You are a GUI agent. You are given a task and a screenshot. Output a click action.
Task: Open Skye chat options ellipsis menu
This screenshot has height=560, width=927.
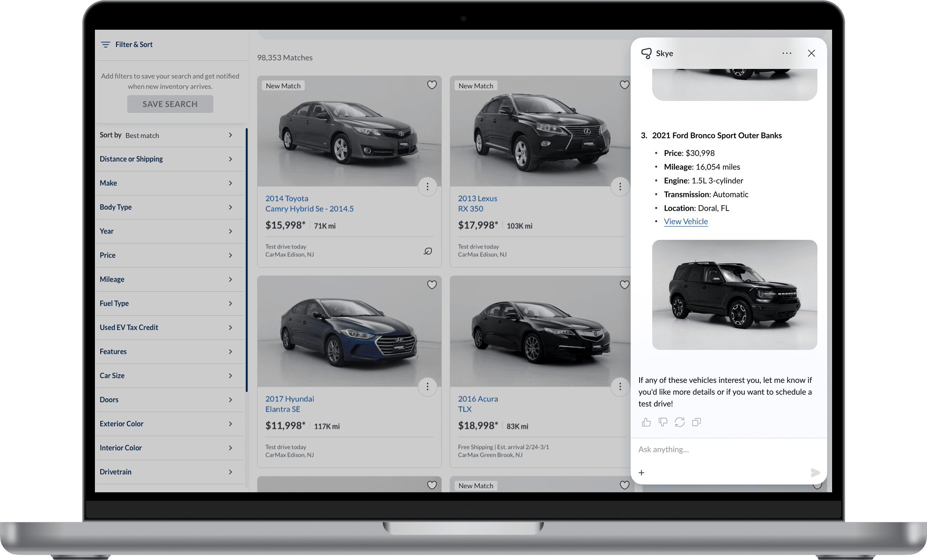[x=787, y=53]
